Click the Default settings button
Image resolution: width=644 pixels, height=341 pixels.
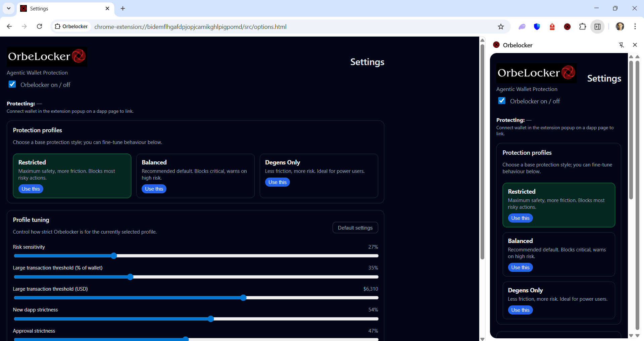pos(355,228)
